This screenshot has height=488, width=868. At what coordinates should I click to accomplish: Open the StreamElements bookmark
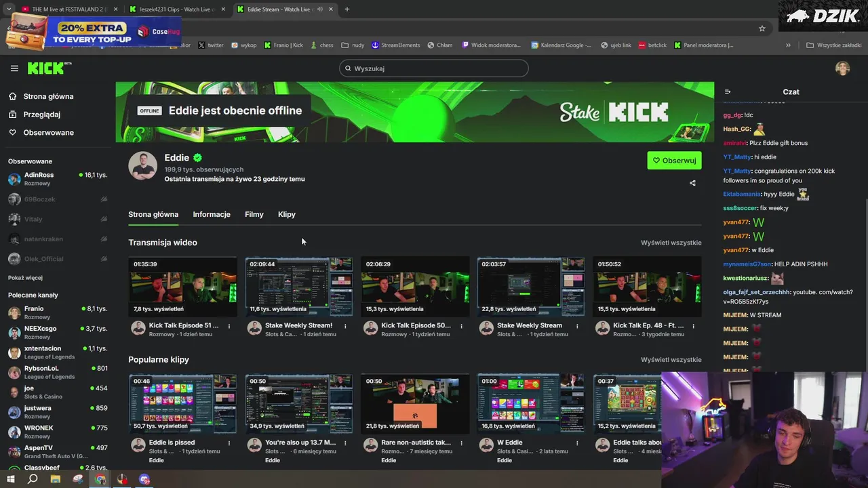(x=395, y=45)
